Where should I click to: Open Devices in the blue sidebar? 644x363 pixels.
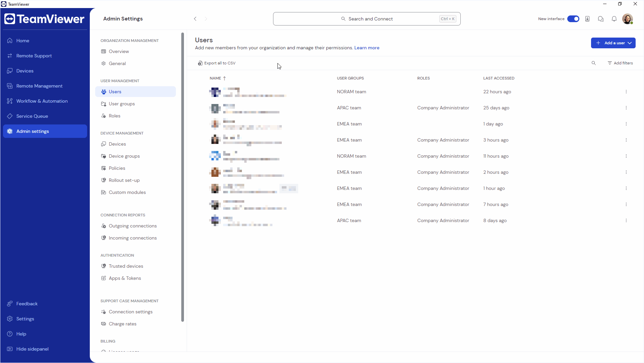point(45,71)
